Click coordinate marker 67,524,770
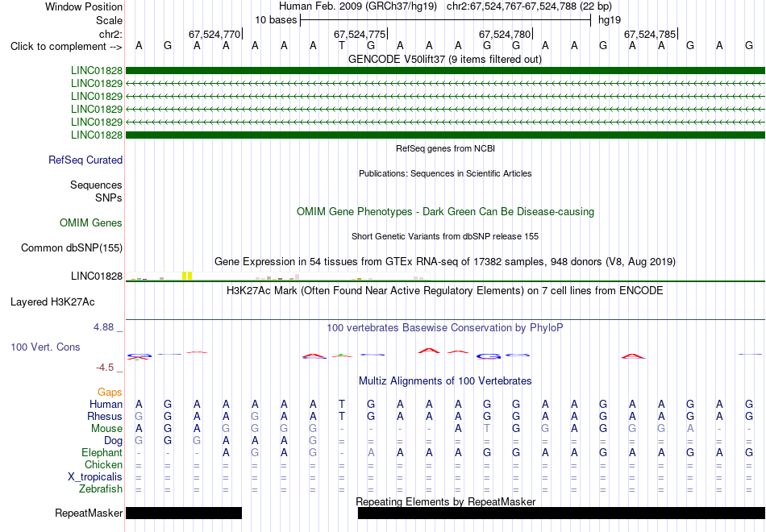This screenshot has width=766, height=532. [214, 34]
